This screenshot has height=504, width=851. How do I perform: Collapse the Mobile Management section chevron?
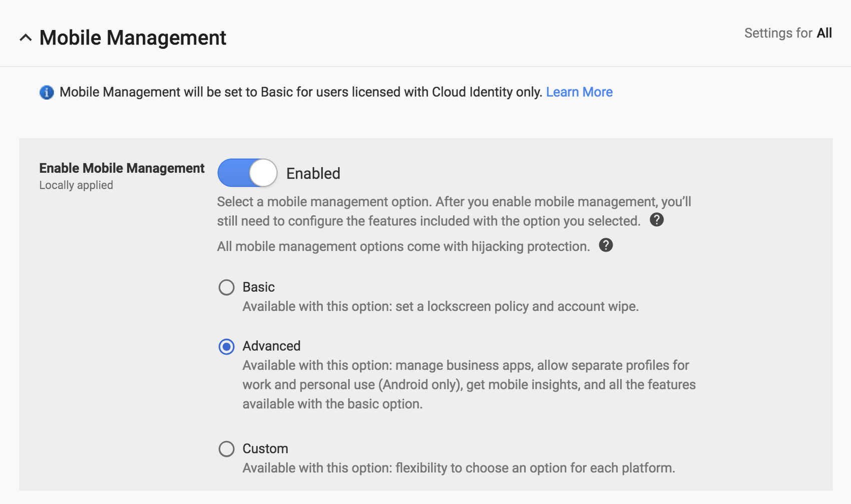point(26,38)
